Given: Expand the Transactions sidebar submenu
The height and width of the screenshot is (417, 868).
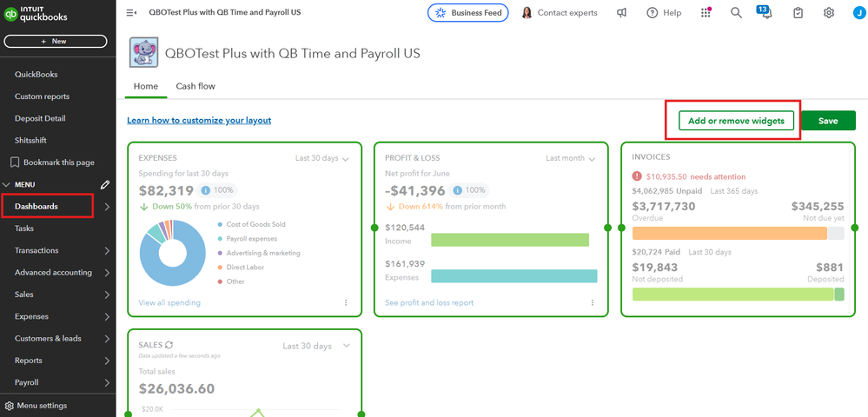Looking at the screenshot, I should point(107,250).
